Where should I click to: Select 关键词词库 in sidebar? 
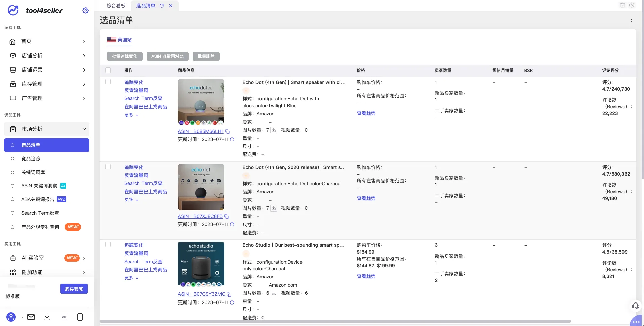(47, 172)
